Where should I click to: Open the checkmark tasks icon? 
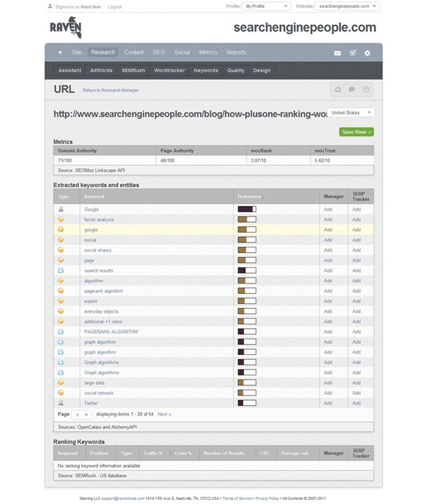tap(353, 53)
